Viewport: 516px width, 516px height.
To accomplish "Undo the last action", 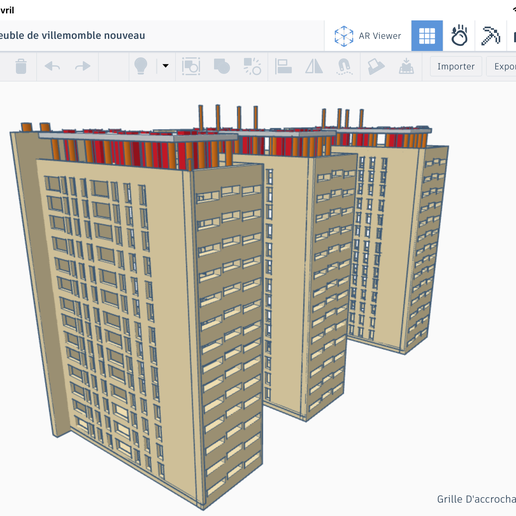I will (52, 66).
